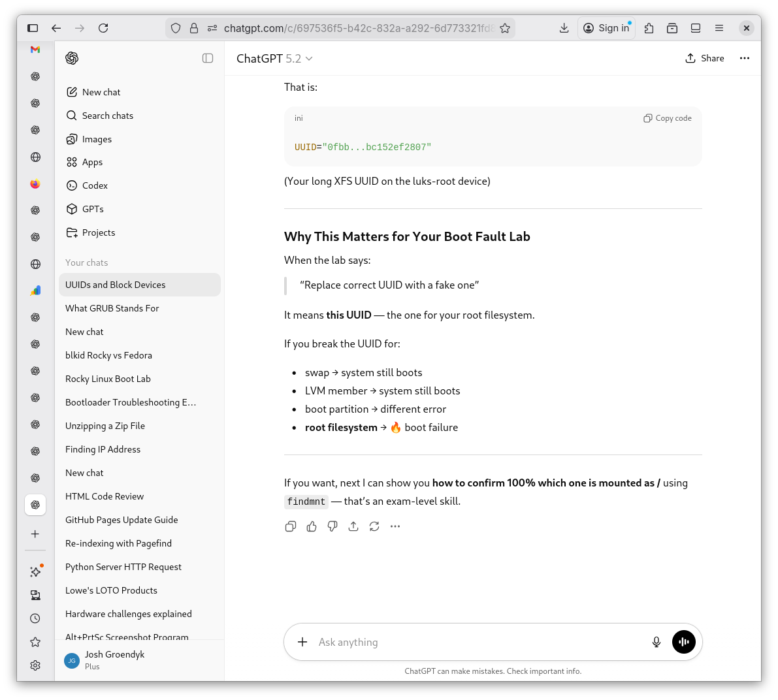The height and width of the screenshot is (700, 778).
Task: Open more actions ellipsis below the response
Action: point(395,526)
